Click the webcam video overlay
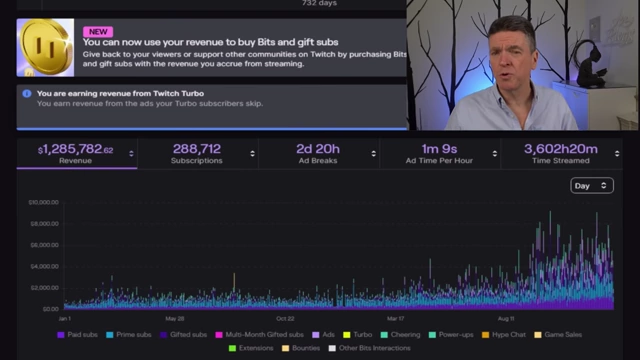 pyautogui.click(x=522, y=65)
